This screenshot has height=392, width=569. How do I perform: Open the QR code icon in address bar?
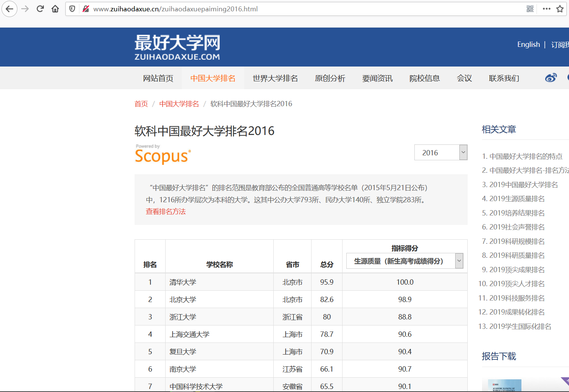click(x=530, y=9)
